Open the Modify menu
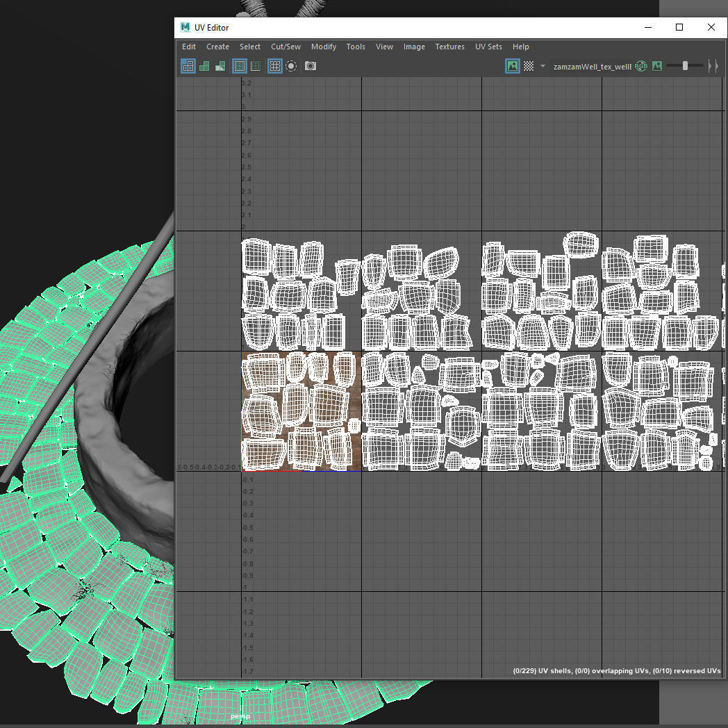Viewport: 728px width, 728px height. click(324, 47)
